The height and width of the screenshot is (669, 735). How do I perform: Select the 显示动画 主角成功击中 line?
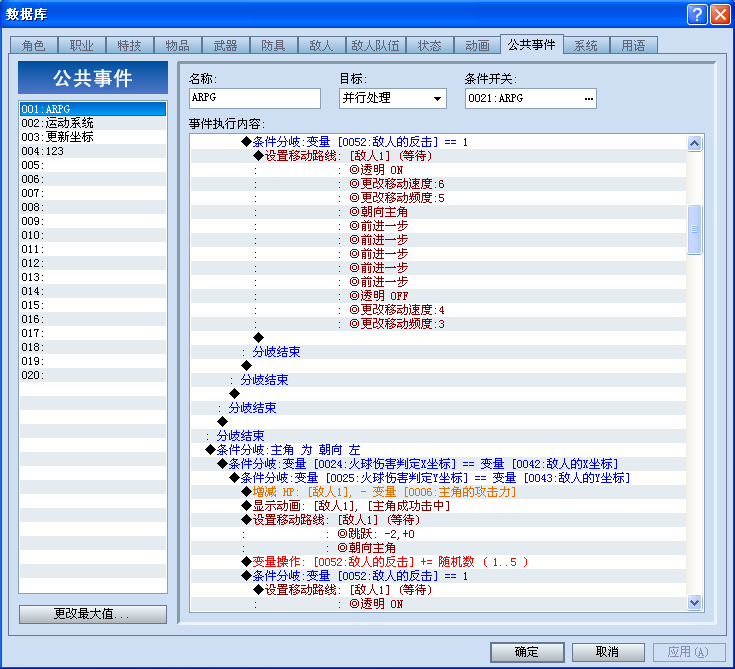pyautogui.click(x=438, y=506)
